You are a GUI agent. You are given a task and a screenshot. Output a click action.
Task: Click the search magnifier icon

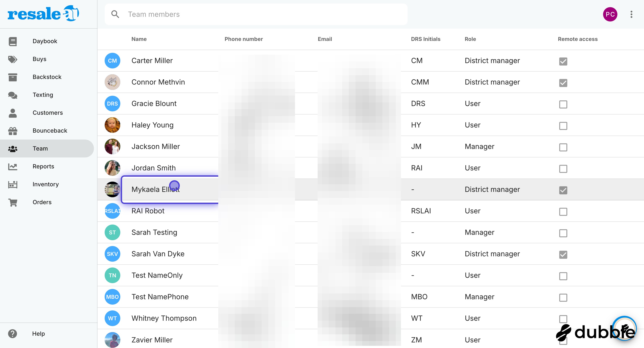pyautogui.click(x=115, y=14)
